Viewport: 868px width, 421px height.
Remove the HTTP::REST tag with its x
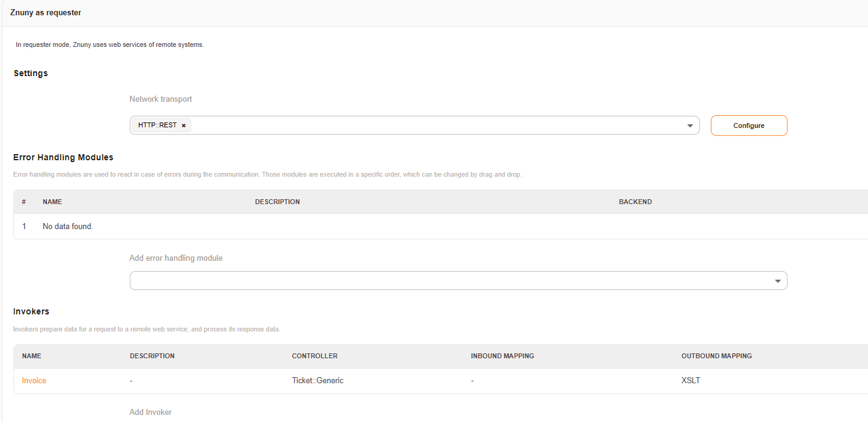183,126
